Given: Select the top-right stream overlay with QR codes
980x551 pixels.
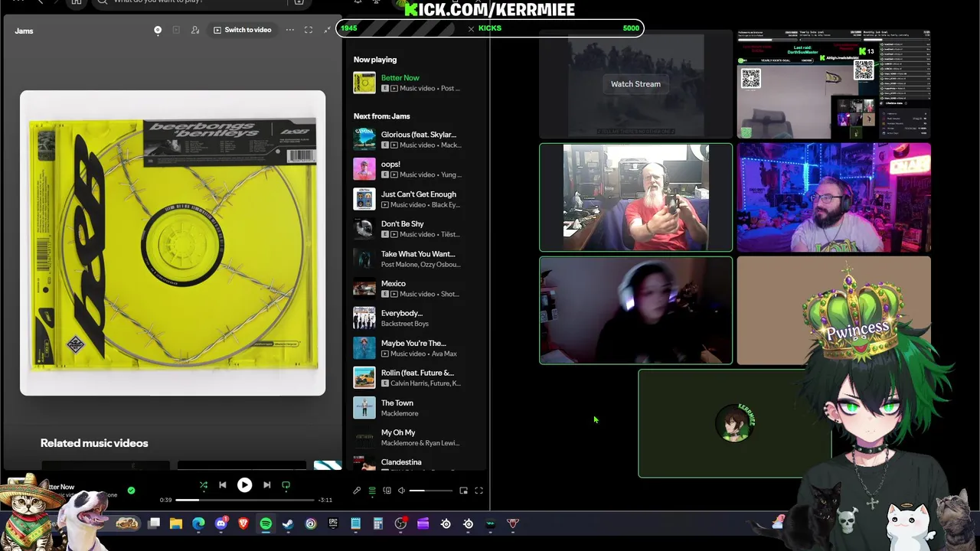Looking at the screenshot, I should point(834,84).
